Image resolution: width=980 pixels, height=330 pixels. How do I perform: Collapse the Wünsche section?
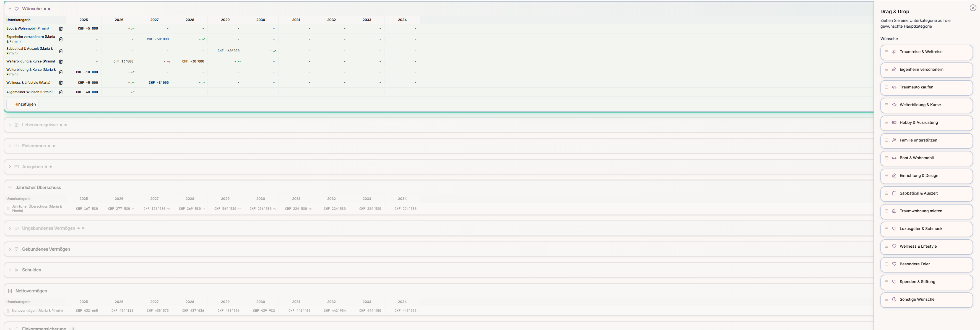tap(10, 9)
